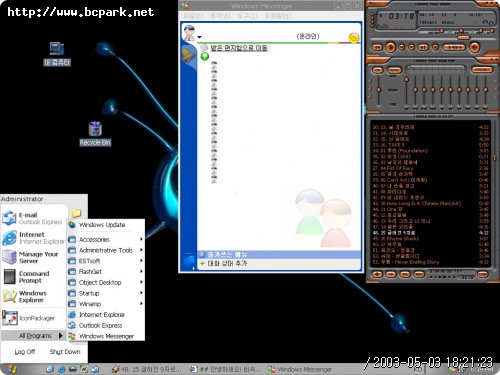Open the 받은 편지함으로 이동 inbox link

click(239, 48)
